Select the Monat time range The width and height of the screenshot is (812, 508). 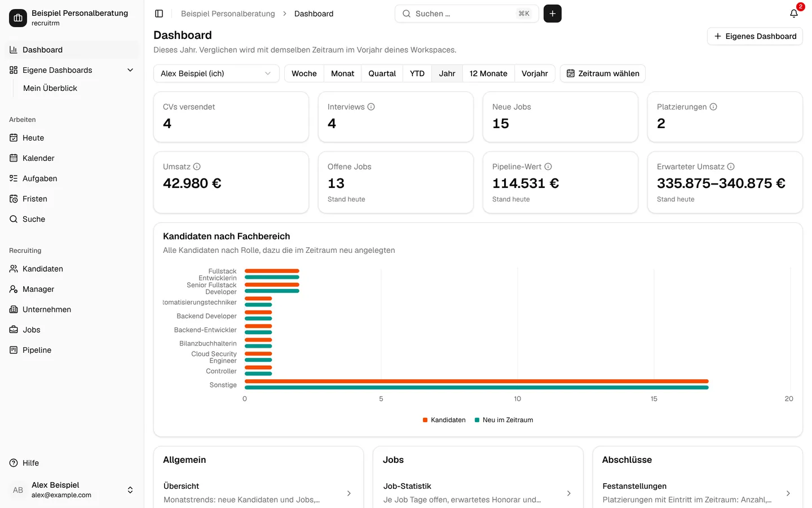coord(343,73)
